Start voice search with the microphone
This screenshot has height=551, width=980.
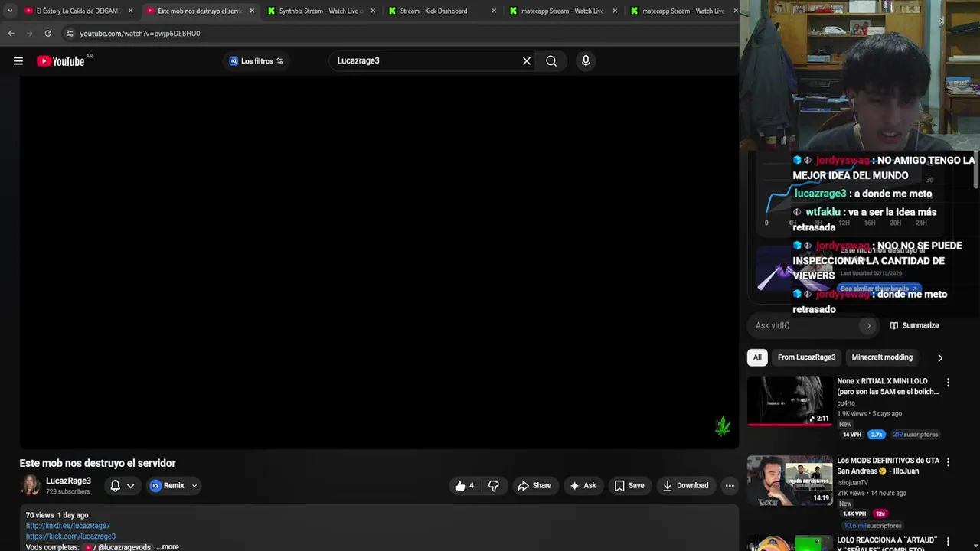586,61
